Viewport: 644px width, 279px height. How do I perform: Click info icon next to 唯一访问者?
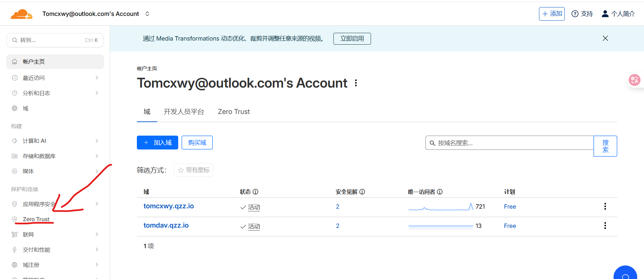(440, 192)
